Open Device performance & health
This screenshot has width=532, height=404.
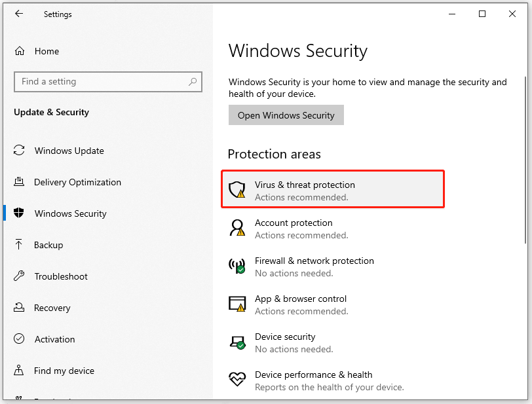[313, 380]
